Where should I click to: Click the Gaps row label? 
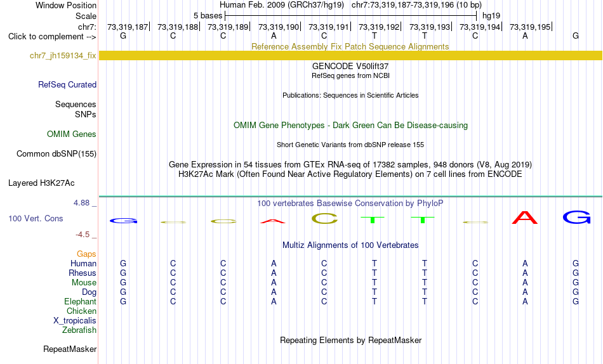86,254
